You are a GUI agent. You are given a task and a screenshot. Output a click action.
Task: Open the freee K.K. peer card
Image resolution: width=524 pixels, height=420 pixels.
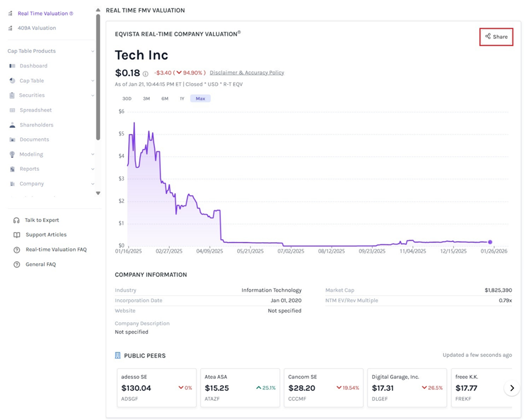(482, 388)
